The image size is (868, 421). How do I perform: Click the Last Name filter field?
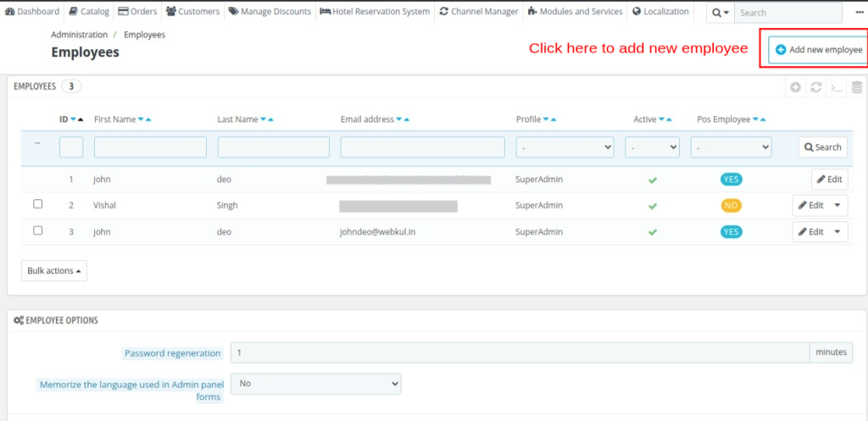click(274, 147)
